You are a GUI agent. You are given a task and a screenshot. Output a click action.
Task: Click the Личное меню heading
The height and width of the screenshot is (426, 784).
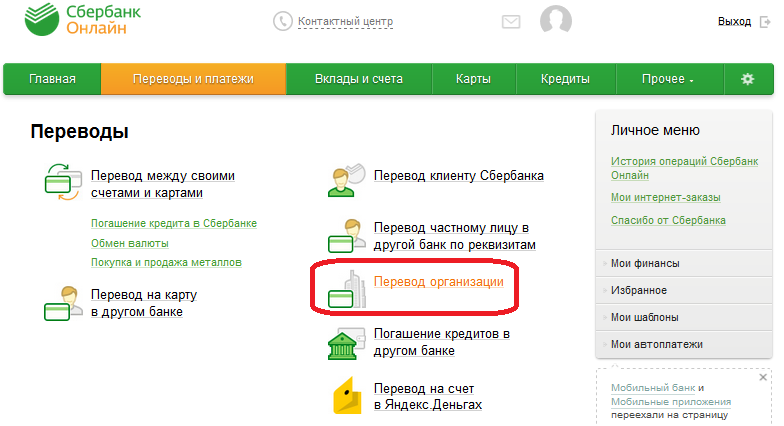pyautogui.click(x=655, y=130)
